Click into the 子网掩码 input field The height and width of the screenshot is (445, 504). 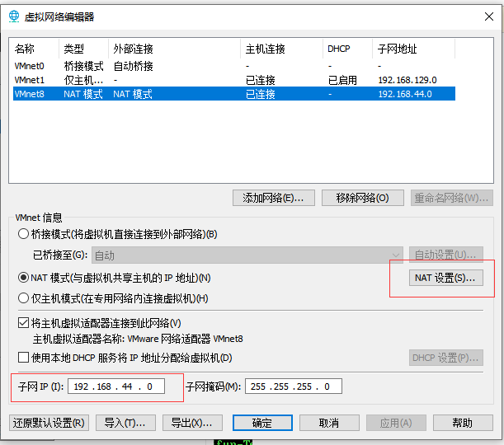[294, 386]
